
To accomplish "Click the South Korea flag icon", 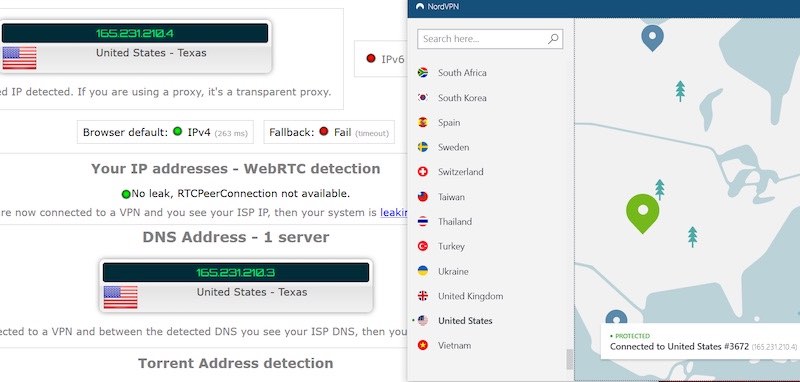I will point(422,97).
